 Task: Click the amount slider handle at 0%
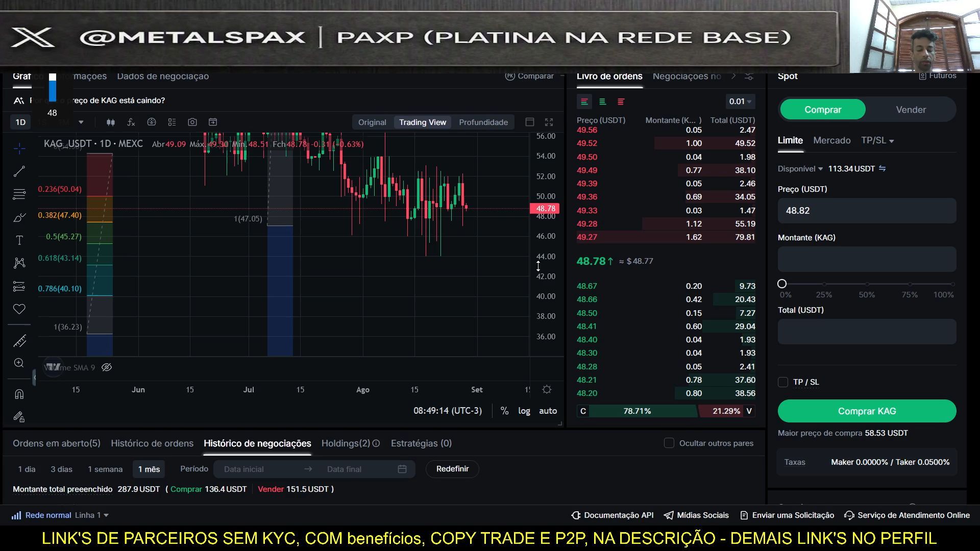coord(782,284)
